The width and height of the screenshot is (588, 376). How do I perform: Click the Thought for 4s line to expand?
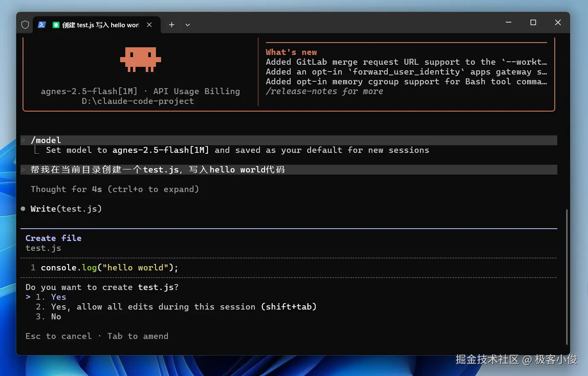click(x=115, y=189)
